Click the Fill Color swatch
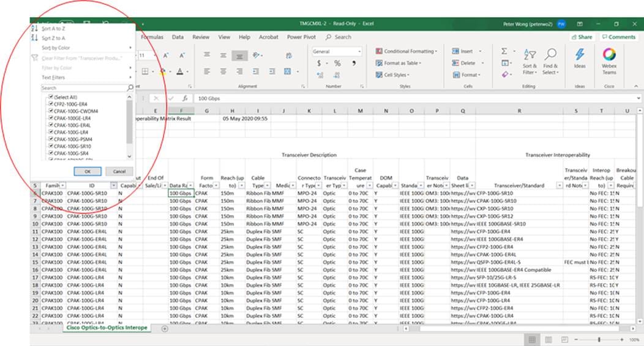This screenshot has width=644, height=346. point(163,72)
